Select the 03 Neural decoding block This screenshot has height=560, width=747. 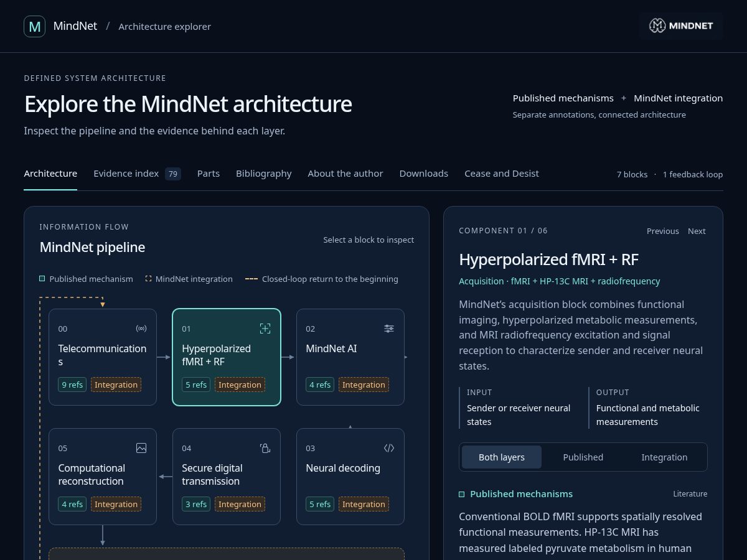[x=350, y=477]
